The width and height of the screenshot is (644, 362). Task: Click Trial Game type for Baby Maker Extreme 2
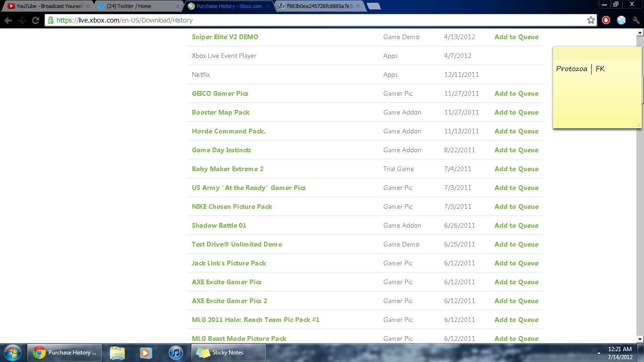pos(398,169)
